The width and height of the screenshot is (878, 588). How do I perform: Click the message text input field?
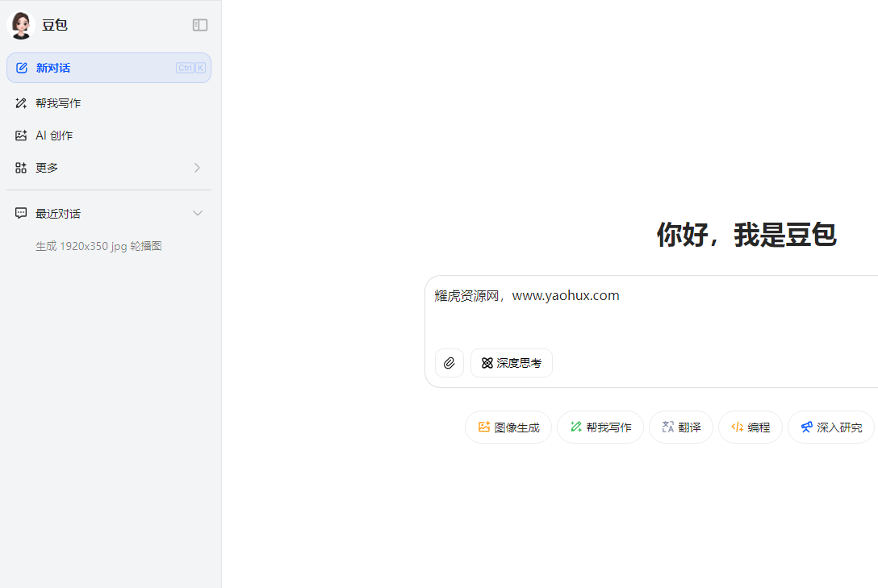tap(646, 311)
